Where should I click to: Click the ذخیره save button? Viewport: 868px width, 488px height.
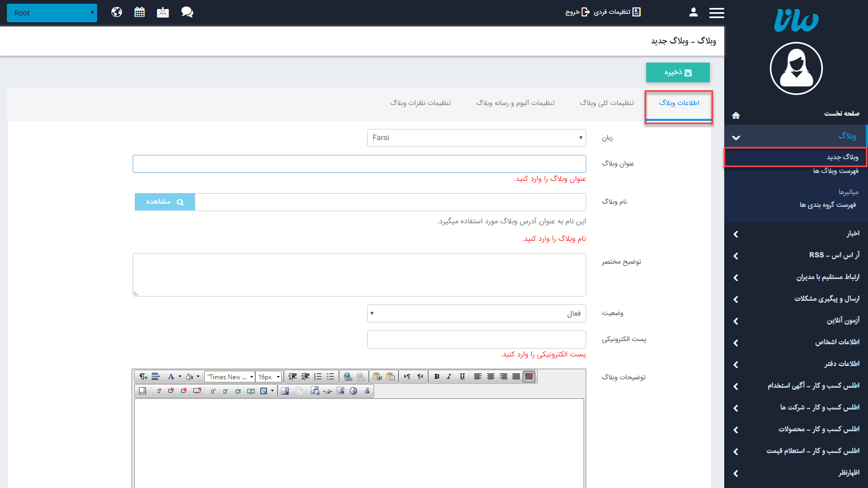point(678,73)
